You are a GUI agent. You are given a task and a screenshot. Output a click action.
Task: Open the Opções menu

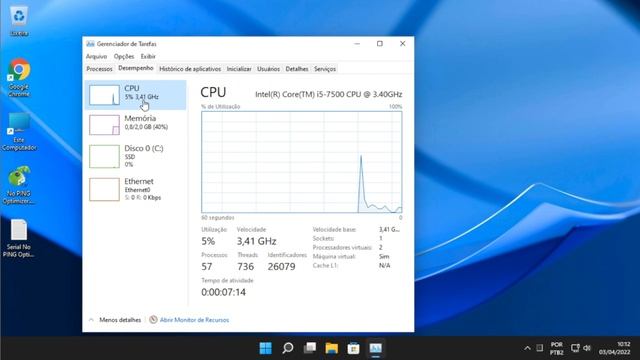tap(124, 56)
